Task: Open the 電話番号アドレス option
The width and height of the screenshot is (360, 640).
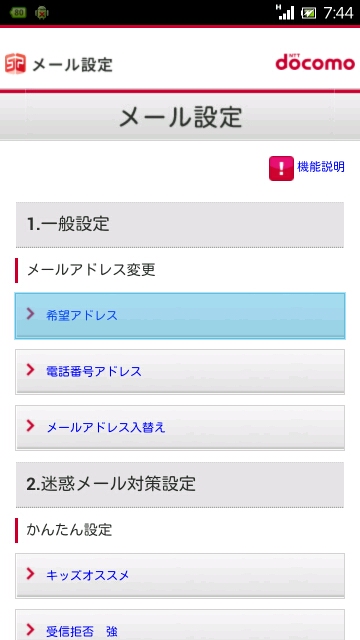Action: click(x=180, y=372)
